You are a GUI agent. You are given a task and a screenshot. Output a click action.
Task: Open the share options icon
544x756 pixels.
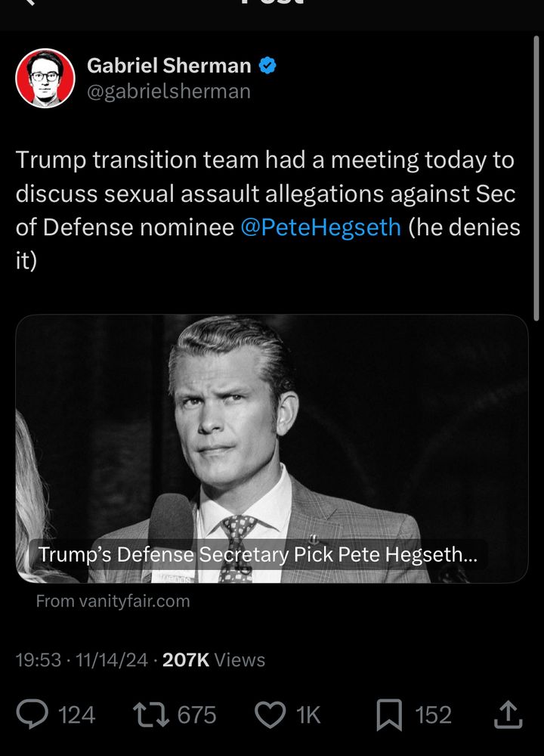508,714
